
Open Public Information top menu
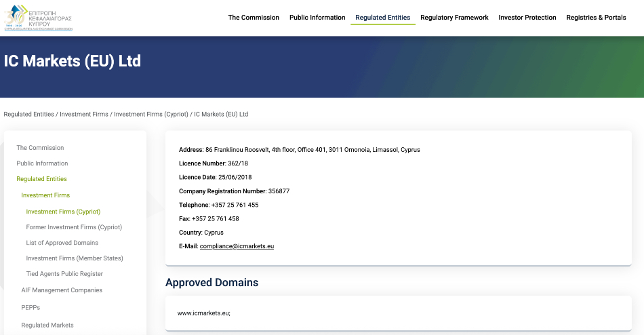coord(317,18)
